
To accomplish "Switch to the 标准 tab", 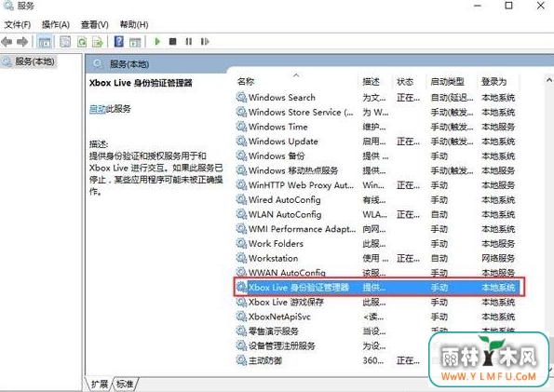I will (125, 384).
